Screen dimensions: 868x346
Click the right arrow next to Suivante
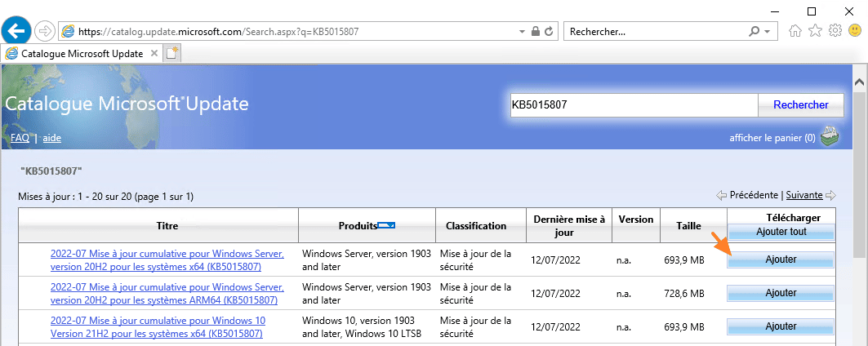point(830,195)
